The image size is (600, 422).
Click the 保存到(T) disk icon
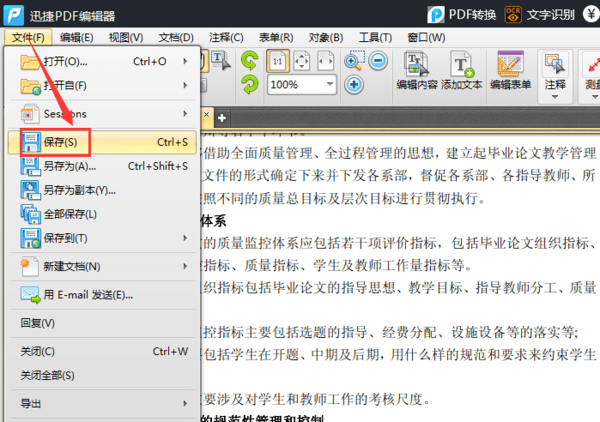(31, 238)
